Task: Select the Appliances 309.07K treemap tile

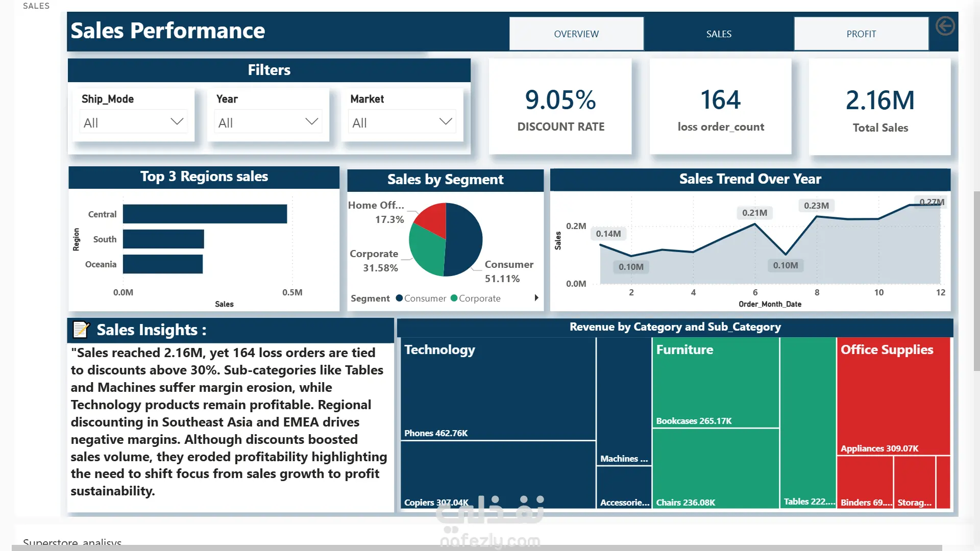Action: (893, 396)
